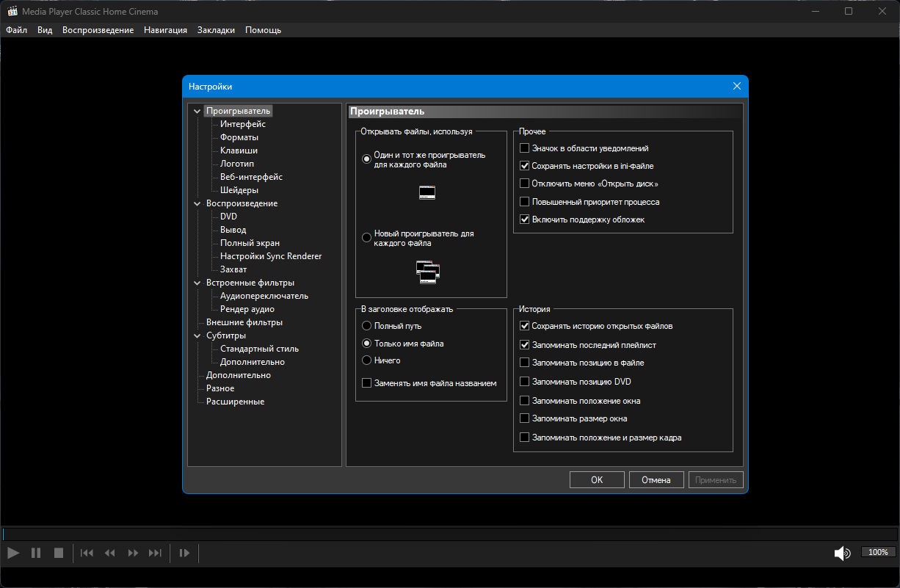Click the Stop playback icon
Viewport: 900px width, 588px height.
59,553
